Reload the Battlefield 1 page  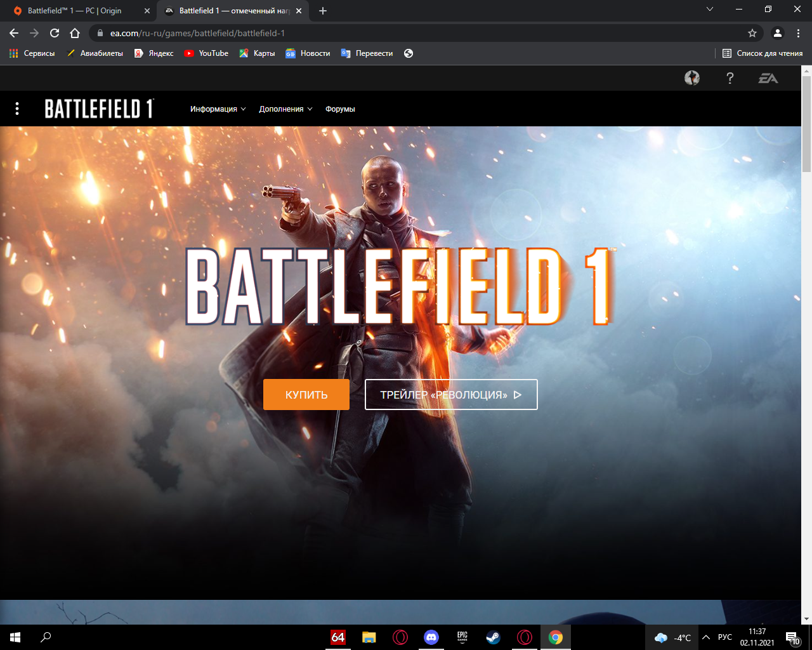coord(55,33)
